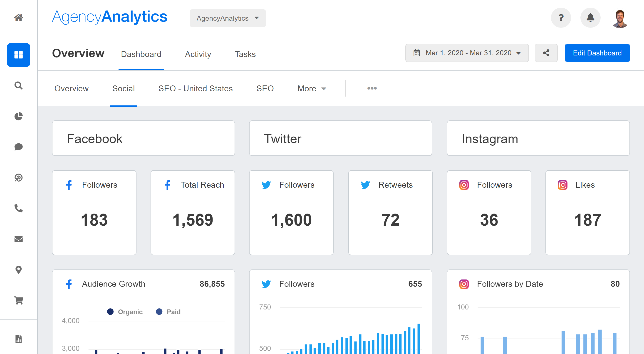644x354 pixels.
Task: Expand the More tabs dropdown
Action: tap(312, 89)
